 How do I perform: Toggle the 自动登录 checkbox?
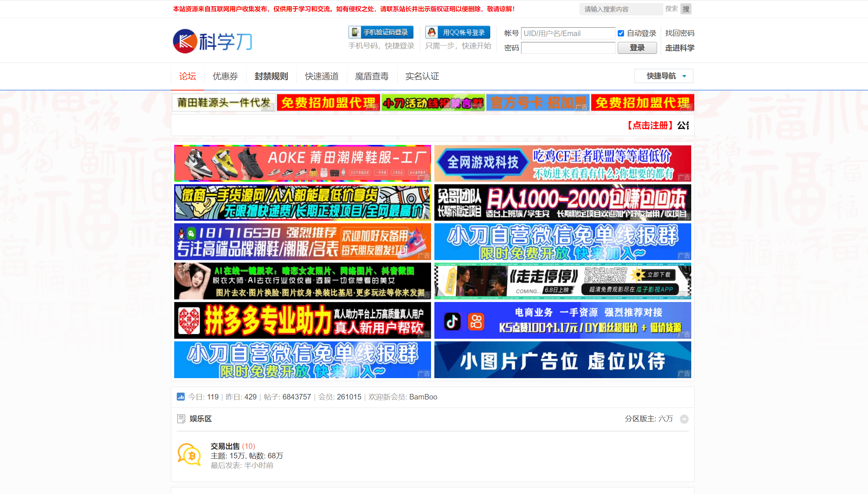(621, 33)
